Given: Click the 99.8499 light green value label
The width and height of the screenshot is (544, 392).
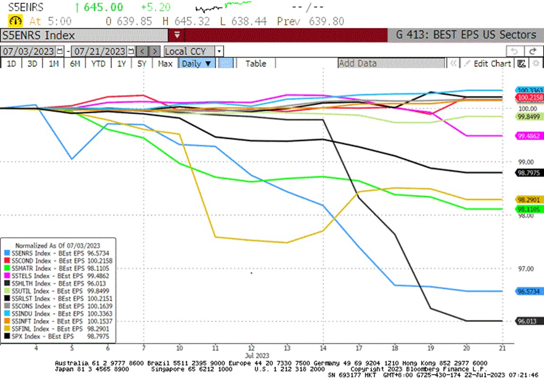Looking at the screenshot, I should 529,117.
